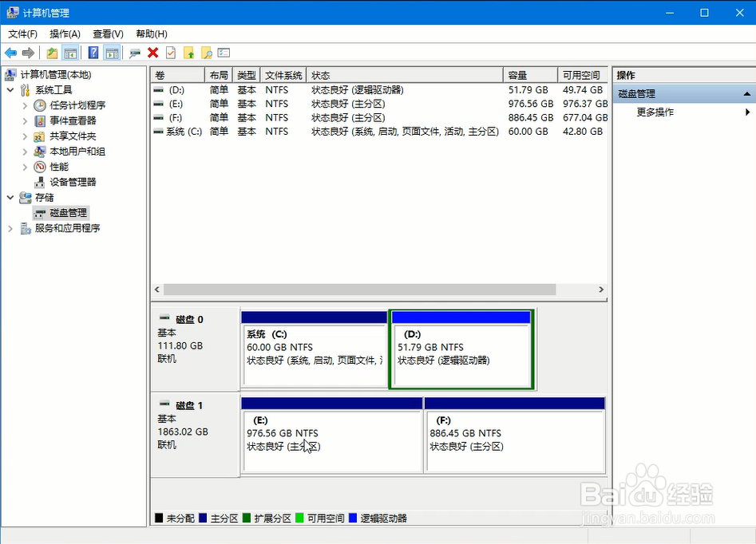Select the (E:) partition block in the graphical view
This screenshot has width=756, height=544.
point(331,435)
